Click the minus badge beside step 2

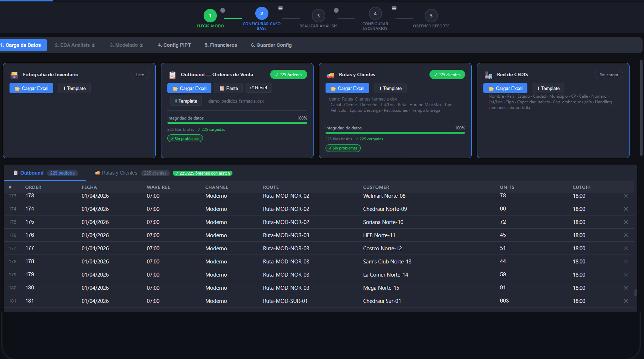tap(281, 8)
